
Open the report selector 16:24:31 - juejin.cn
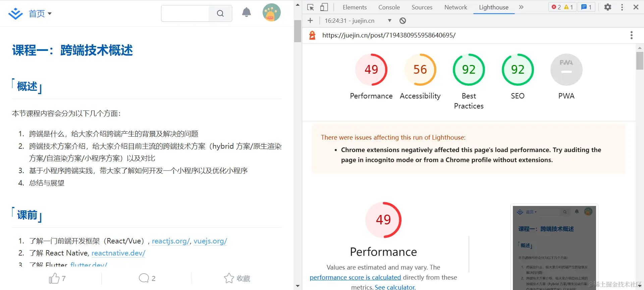358,20
